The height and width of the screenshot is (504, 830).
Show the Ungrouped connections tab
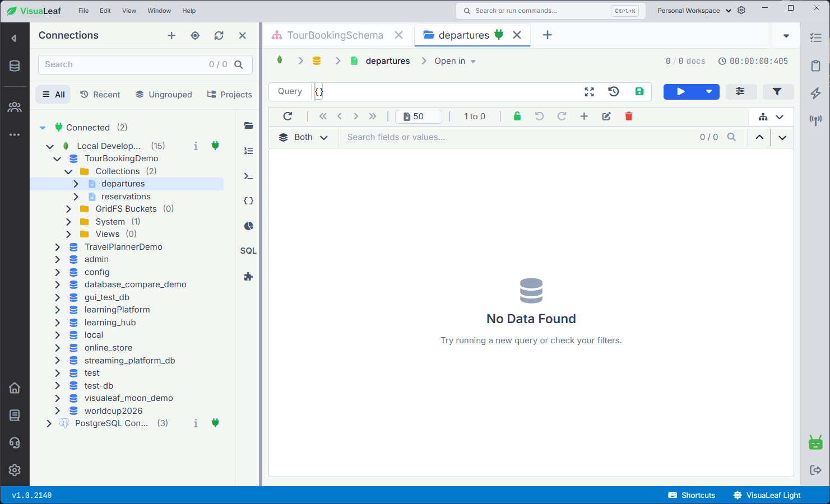pos(164,95)
